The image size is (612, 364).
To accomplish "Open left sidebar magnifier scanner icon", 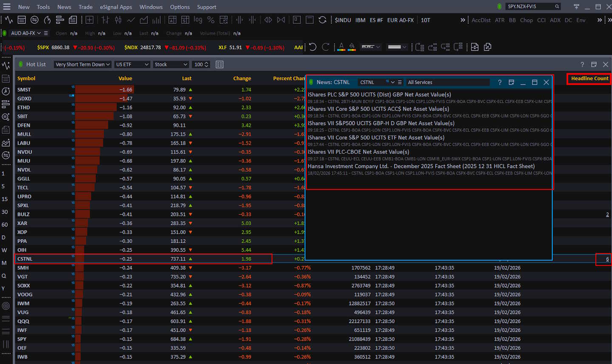I will [6, 117].
